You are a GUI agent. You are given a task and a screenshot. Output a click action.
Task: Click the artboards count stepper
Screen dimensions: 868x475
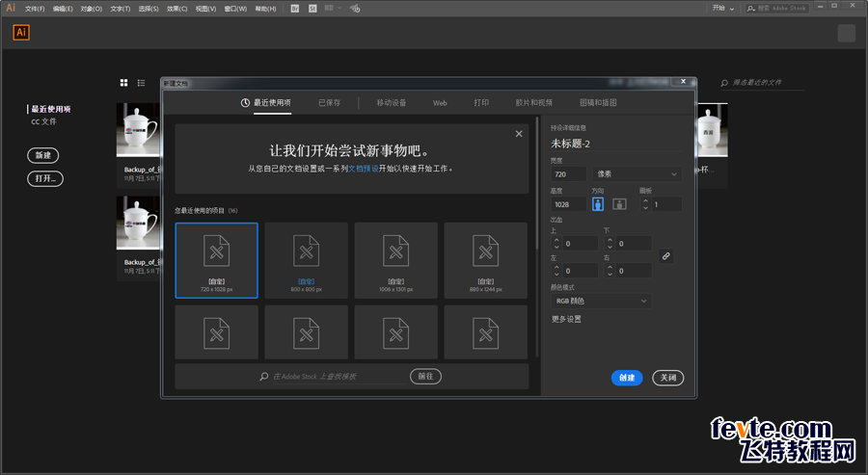[645, 204]
